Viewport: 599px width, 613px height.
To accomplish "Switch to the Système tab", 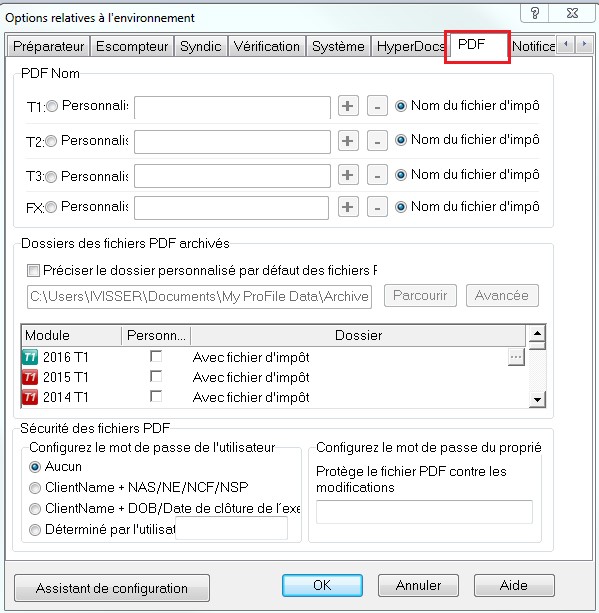I will pyautogui.click(x=338, y=47).
